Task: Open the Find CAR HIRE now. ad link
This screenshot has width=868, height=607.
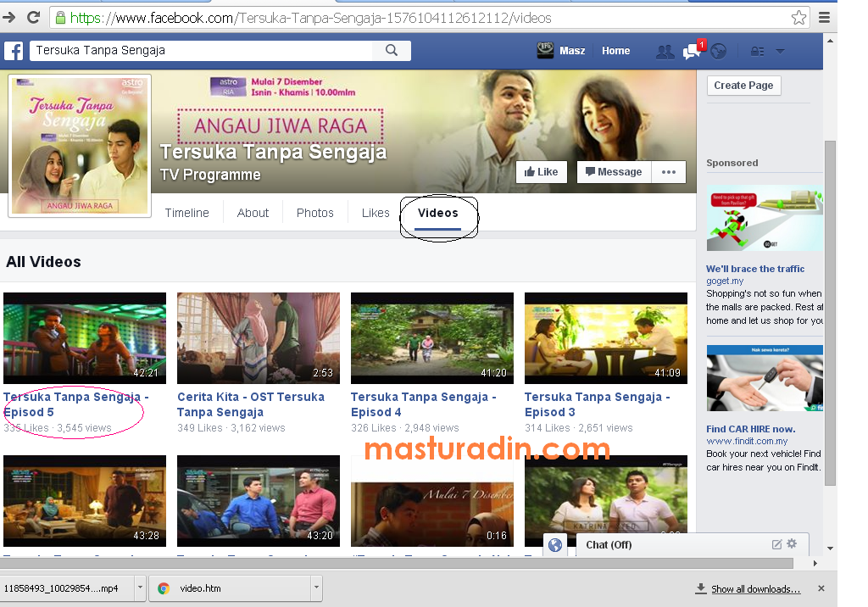Action: click(x=751, y=429)
